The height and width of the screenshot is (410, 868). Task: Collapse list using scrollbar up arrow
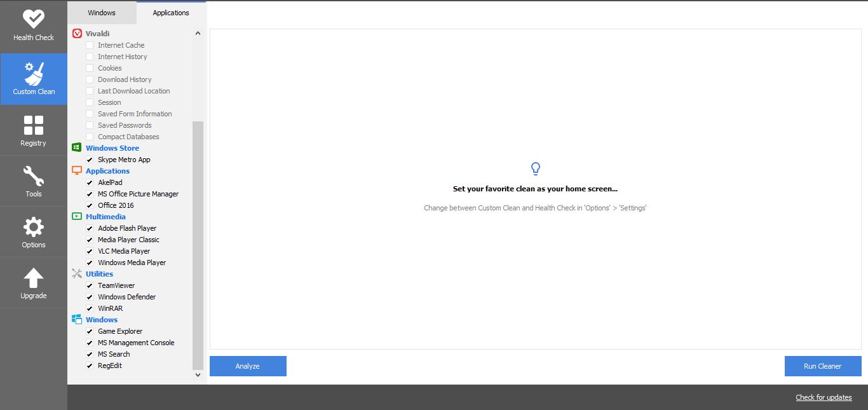click(198, 33)
